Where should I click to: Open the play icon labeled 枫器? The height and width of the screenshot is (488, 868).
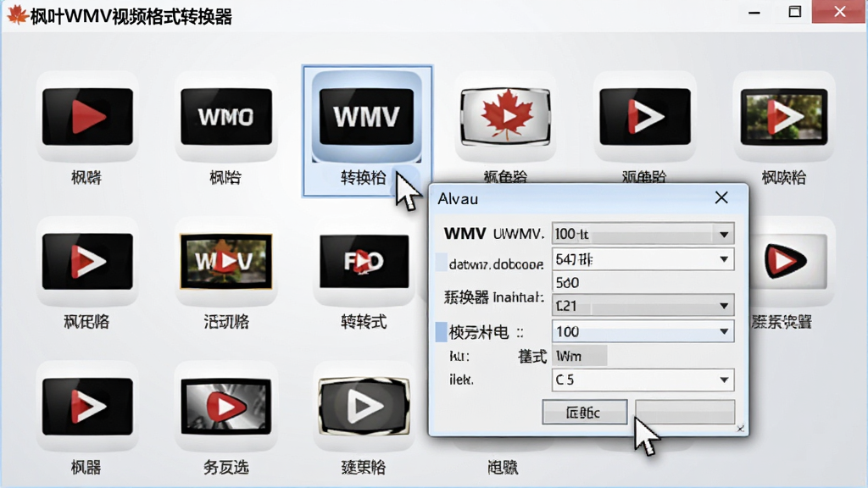87,406
